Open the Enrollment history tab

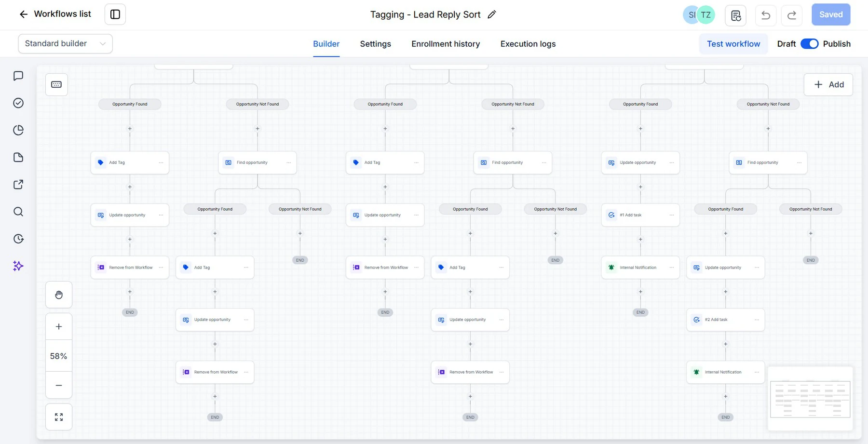point(446,44)
